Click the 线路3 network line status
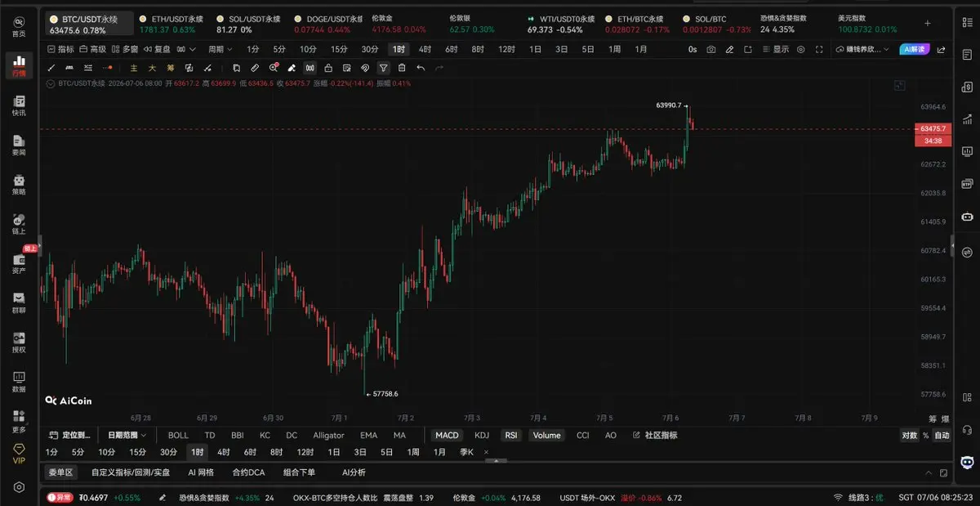Screen dimensions: 980x506 tap(859, 497)
